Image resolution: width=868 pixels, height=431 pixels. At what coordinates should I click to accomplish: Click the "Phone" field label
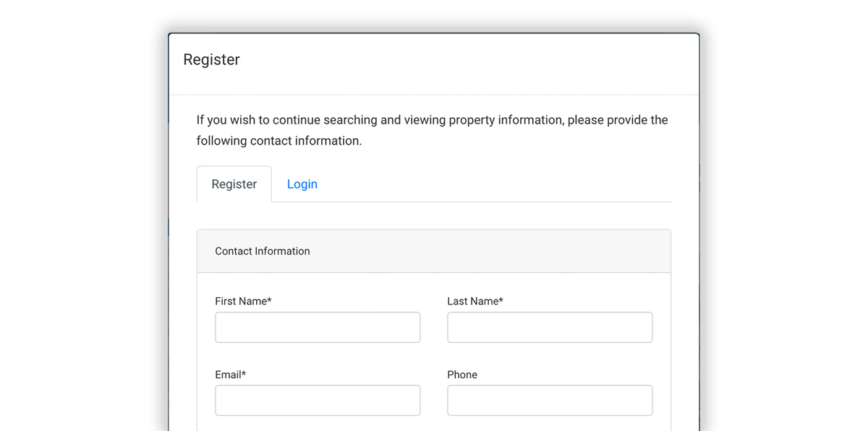point(462,375)
